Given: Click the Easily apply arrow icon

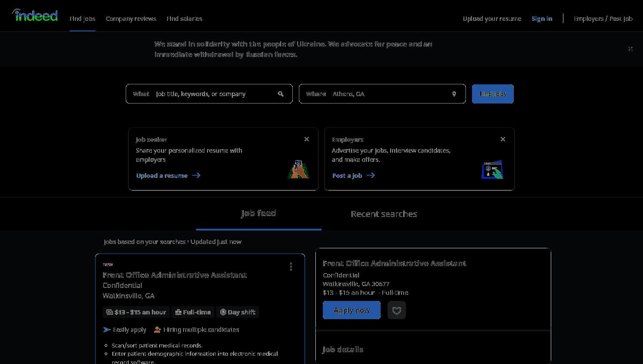Looking at the screenshot, I should [107, 330].
